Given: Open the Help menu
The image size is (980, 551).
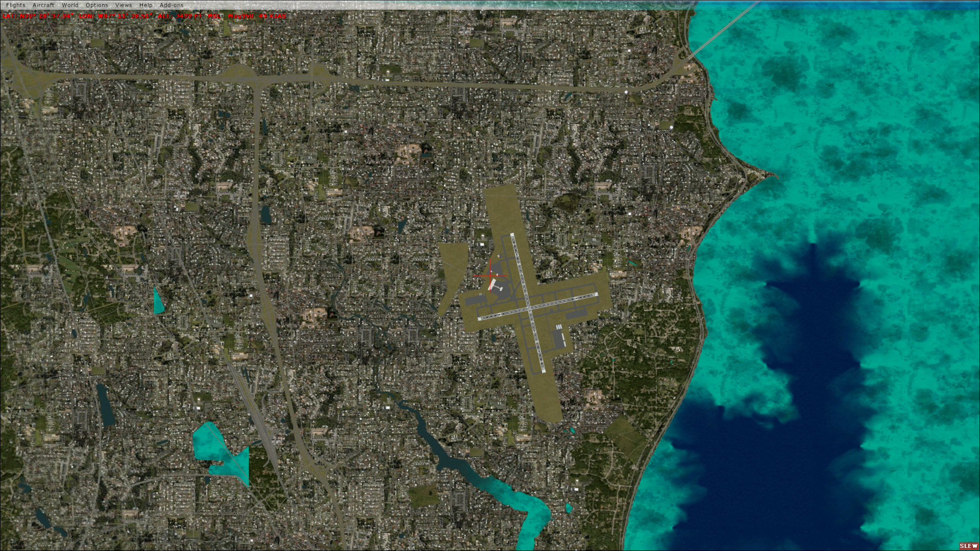Looking at the screenshot, I should 146,5.
